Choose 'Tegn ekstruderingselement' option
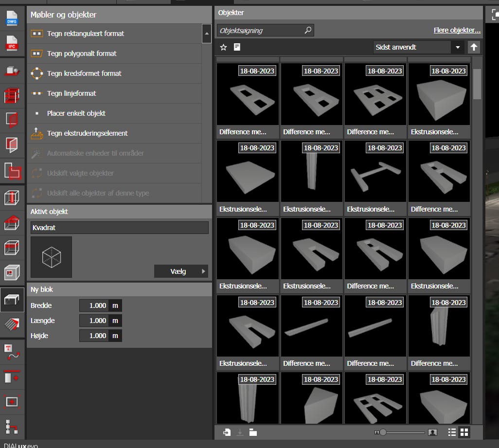Screen dimensions: 499x448 coord(87,133)
